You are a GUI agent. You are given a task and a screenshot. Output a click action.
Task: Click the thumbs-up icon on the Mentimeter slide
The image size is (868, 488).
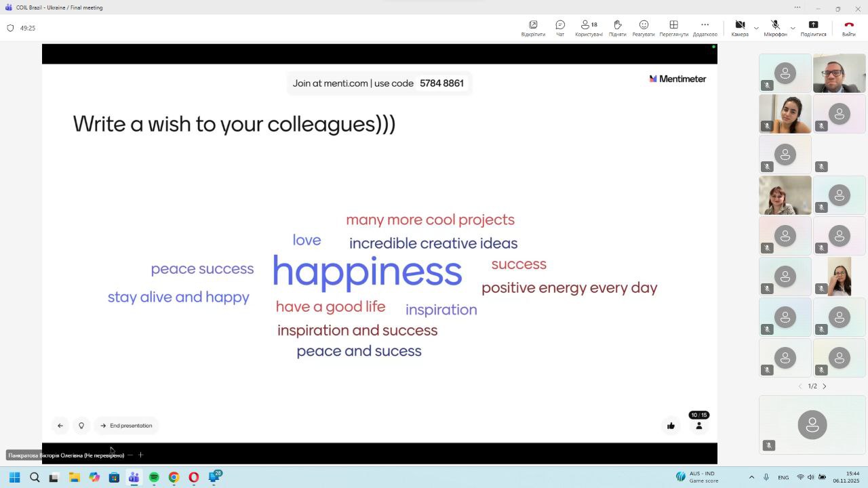click(671, 426)
